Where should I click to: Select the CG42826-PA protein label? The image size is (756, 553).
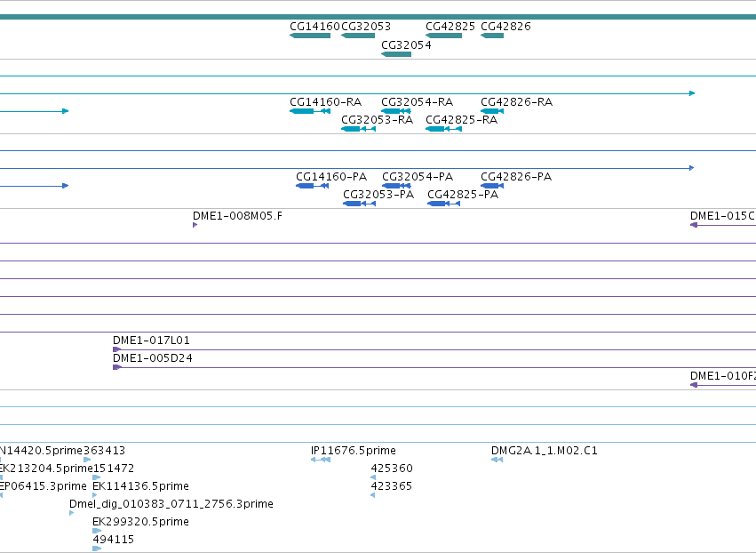[516, 177]
